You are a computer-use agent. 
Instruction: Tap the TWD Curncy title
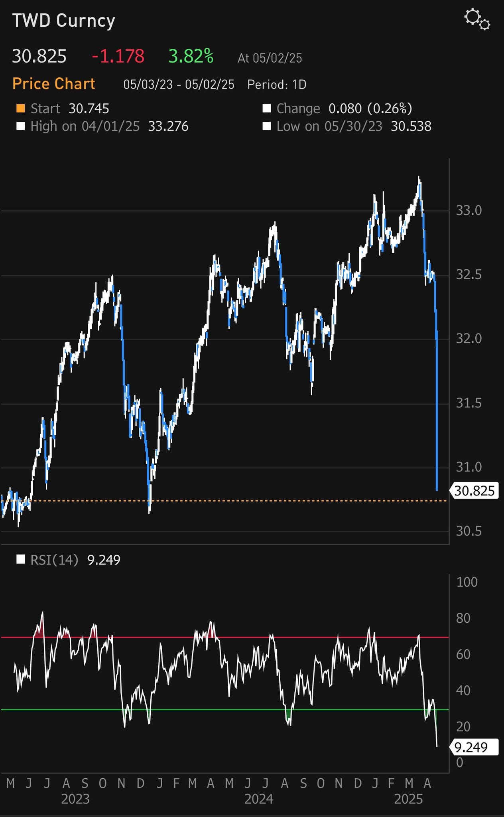tap(64, 21)
